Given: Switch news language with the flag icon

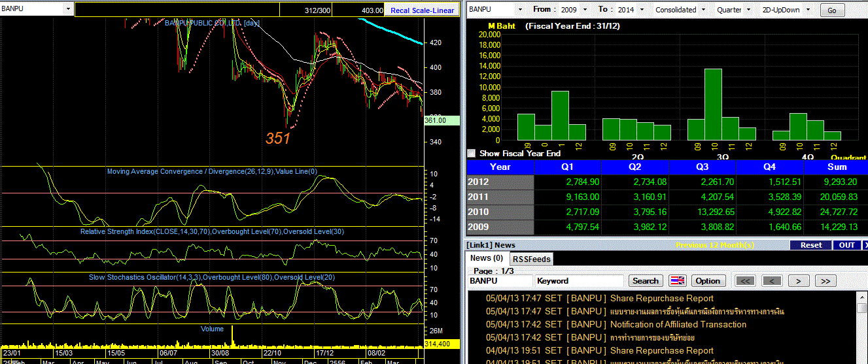Looking at the screenshot, I should 678,281.
